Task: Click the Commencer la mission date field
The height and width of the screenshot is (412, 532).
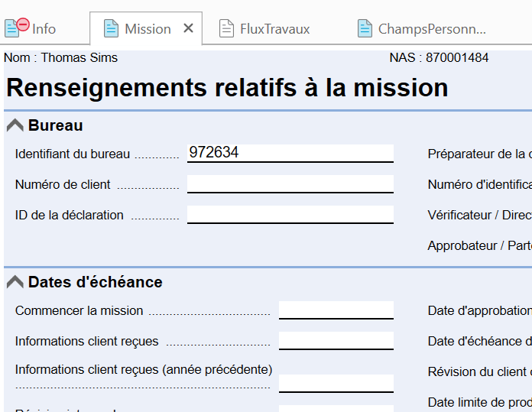Action: coord(336,310)
